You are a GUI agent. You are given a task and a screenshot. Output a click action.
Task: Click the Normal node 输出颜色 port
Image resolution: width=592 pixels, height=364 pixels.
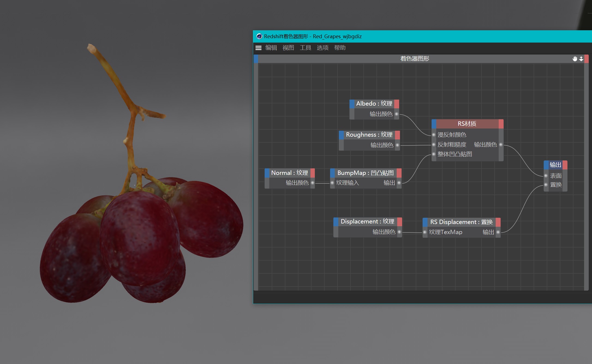[313, 183]
